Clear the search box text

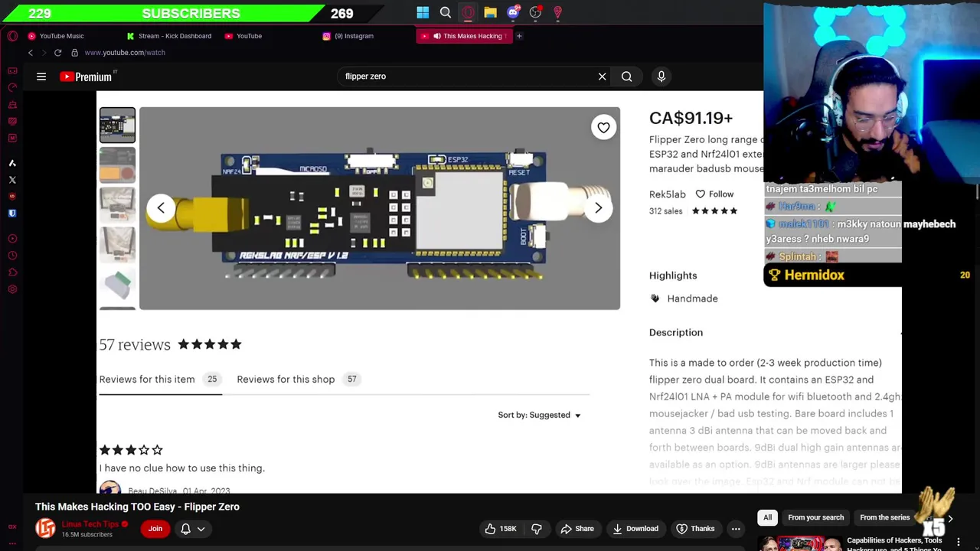pyautogui.click(x=602, y=77)
